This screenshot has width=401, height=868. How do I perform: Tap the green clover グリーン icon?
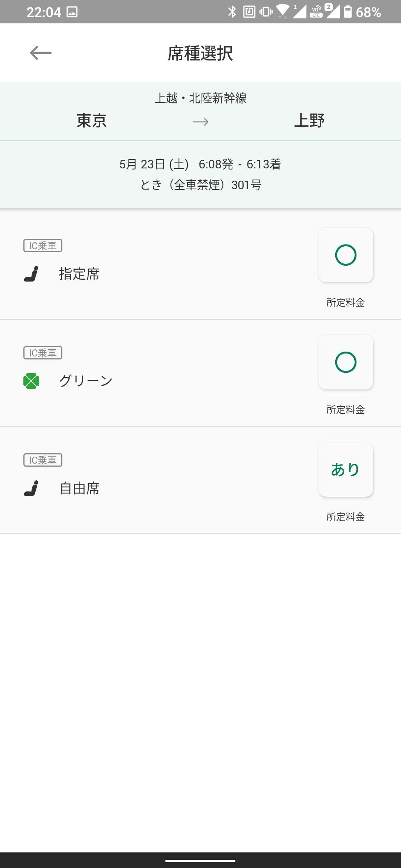(x=31, y=381)
